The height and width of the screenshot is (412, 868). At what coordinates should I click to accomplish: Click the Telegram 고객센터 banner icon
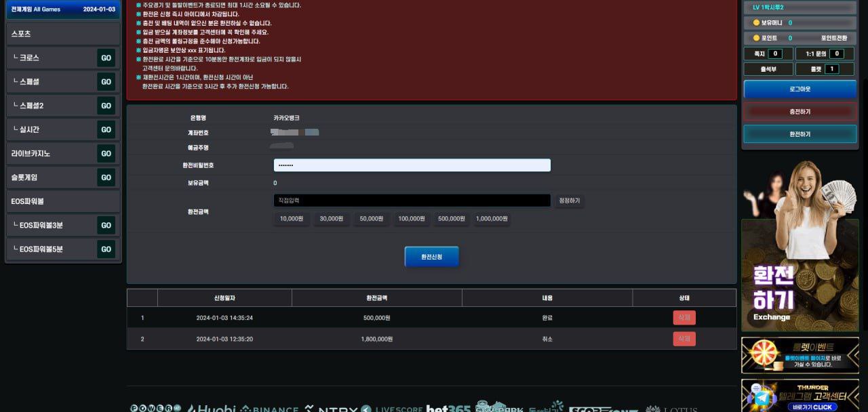pos(764,396)
